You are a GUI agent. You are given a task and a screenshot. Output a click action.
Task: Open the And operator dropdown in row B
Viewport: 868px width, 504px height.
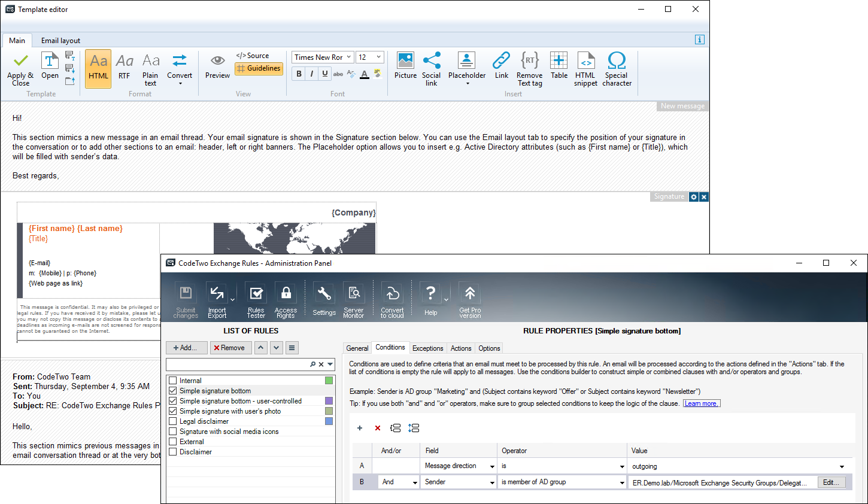click(414, 482)
